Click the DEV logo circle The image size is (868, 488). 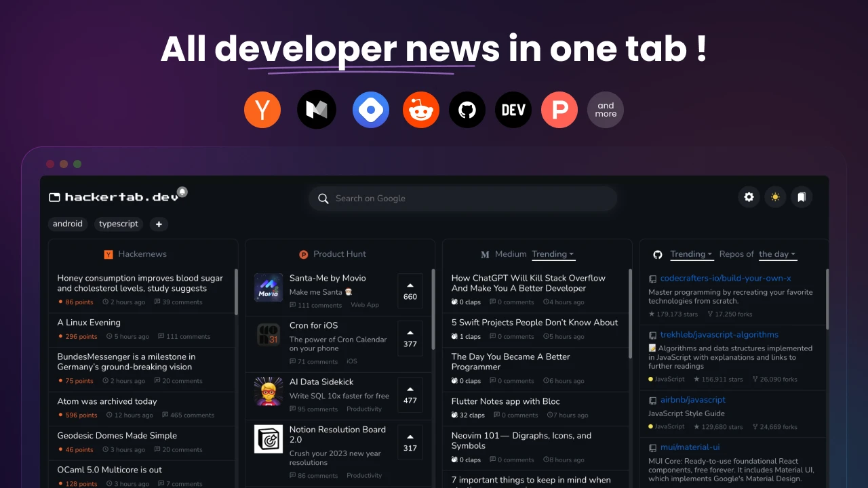tap(513, 109)
